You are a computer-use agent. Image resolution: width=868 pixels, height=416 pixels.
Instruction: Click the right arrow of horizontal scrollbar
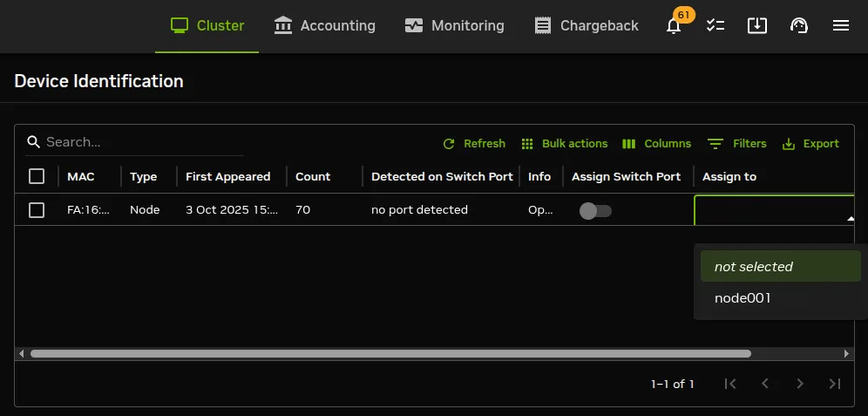point(846,353)
